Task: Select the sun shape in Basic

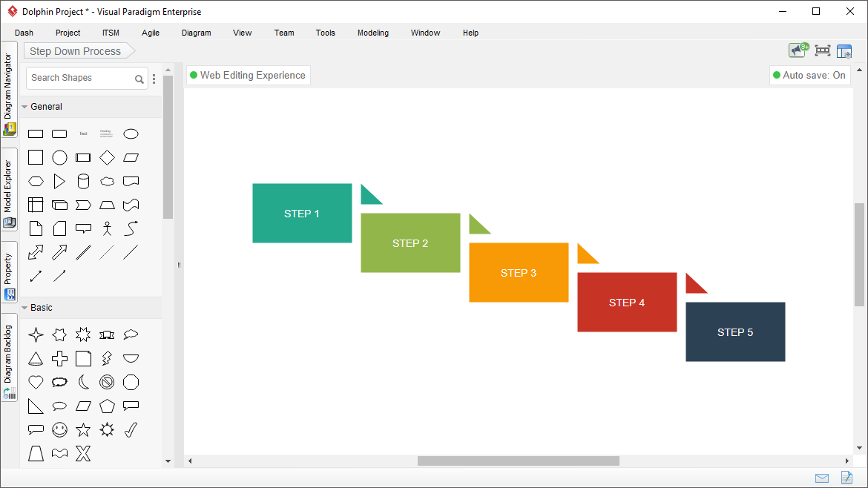Action: tap(107, 430)
